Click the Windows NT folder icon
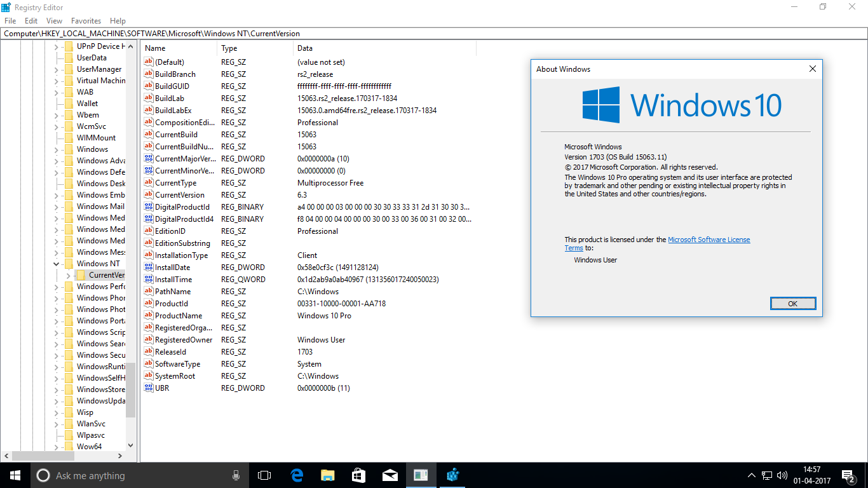 coord(69,264)
